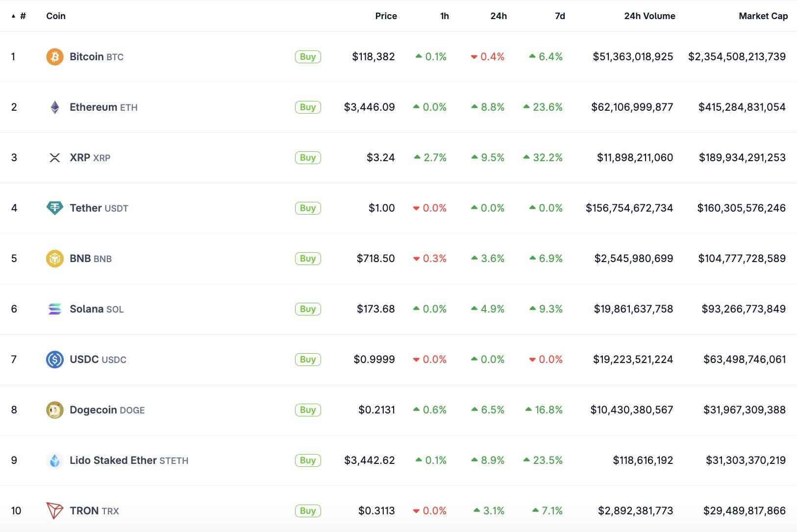Screen dimensions: 797x532
Task: Buy Bitcoin using its Buy button
Action: coord(308,57)
